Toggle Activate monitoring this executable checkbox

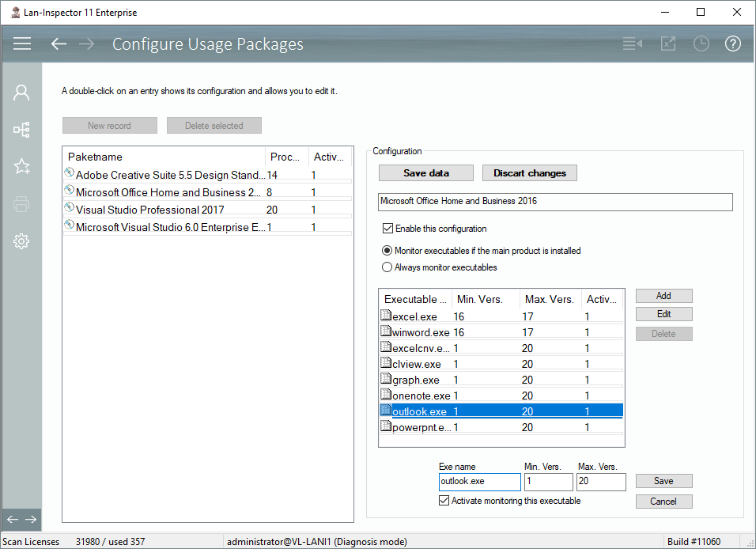coord(444,501)
